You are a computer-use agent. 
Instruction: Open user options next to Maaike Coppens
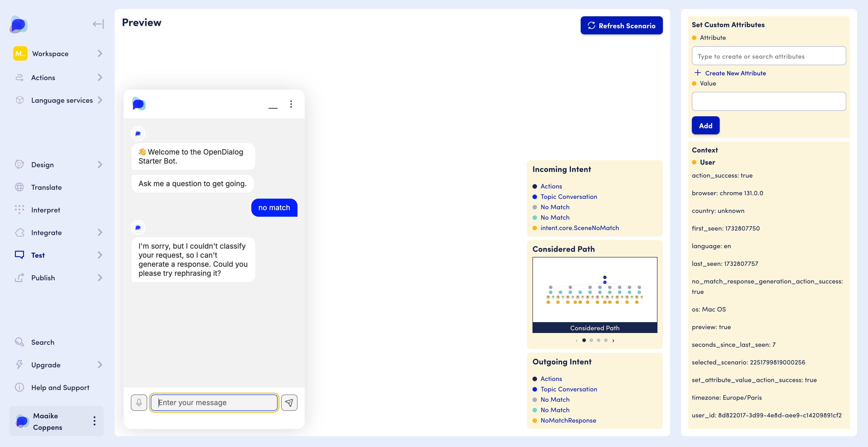coord(94,421)
